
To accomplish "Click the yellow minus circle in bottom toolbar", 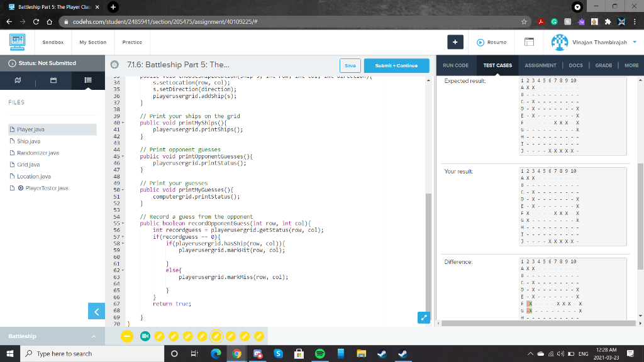I will 127,336.
